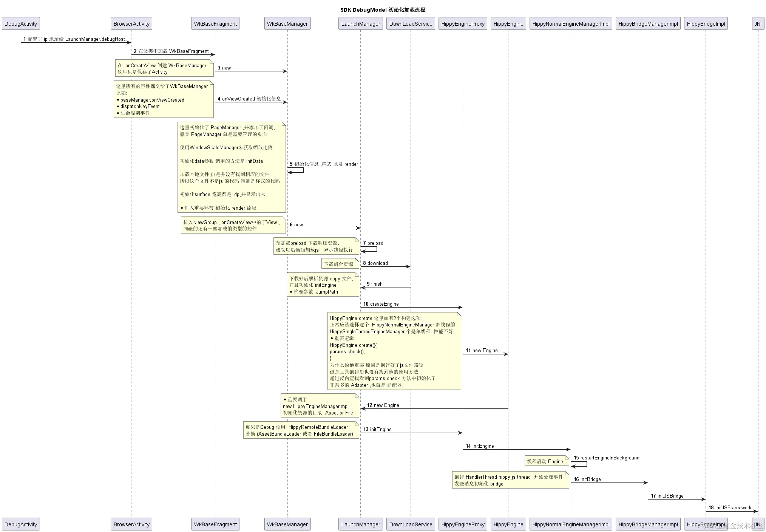Select the WkBaseFragment participant box
Image resolution: width=766 pixels, height=532 pixels.
pos(215,23)
